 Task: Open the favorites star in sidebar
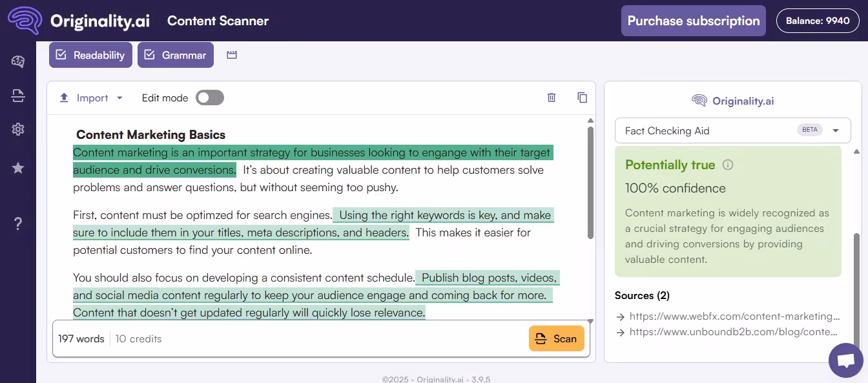coord(18,168)
